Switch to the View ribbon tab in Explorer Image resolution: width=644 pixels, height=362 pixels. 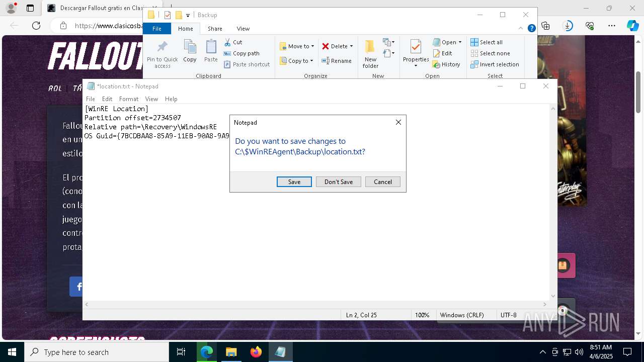pos(243,29)
